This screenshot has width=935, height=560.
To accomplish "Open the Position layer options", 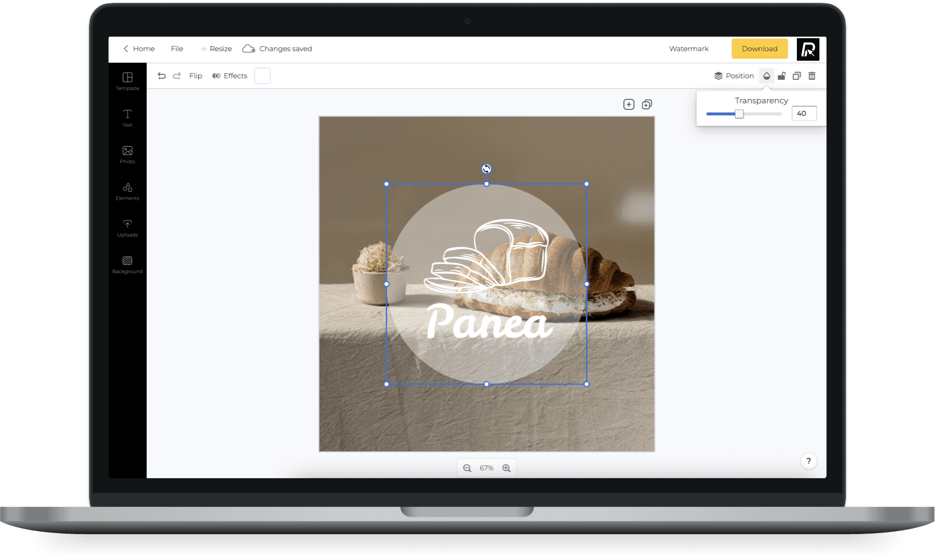I will tap(734, 76).
